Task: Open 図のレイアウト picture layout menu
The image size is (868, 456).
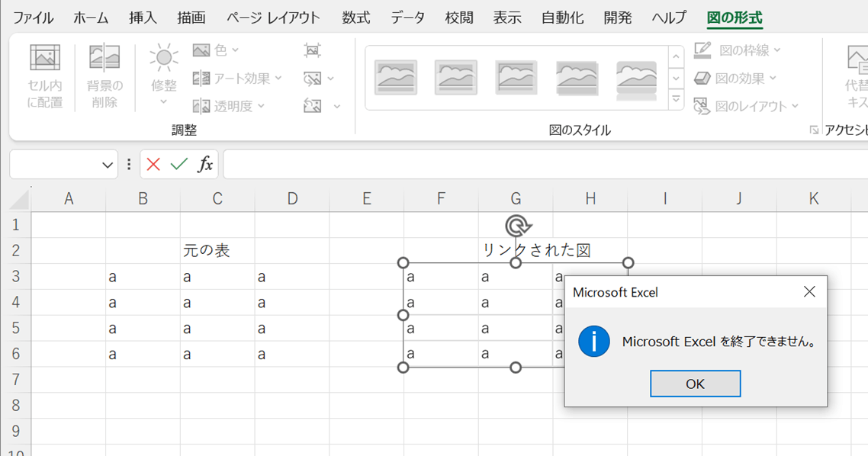Action: 746,106
